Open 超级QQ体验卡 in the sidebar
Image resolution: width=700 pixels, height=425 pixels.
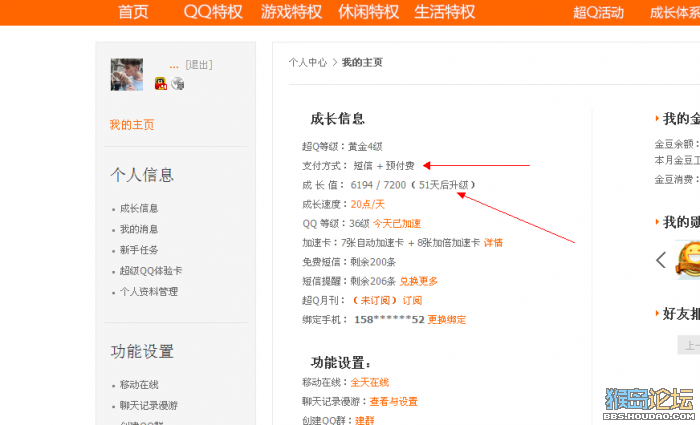[151, 271]
